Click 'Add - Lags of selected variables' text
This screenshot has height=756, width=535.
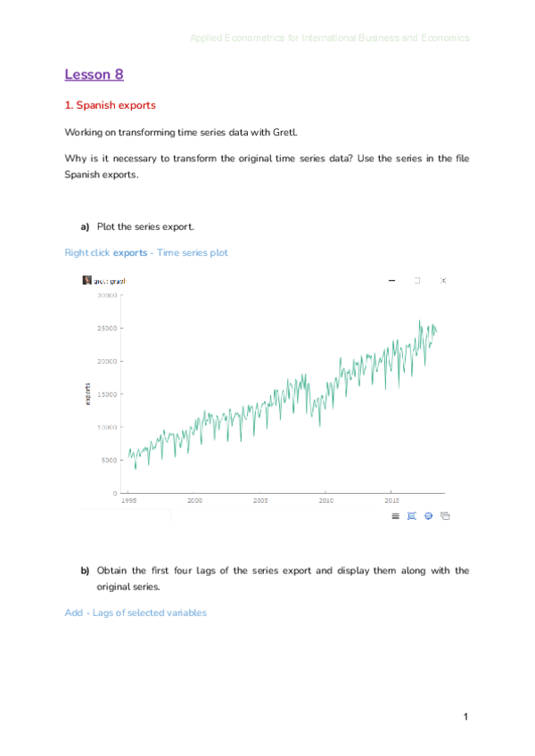[x=136, y=612]
